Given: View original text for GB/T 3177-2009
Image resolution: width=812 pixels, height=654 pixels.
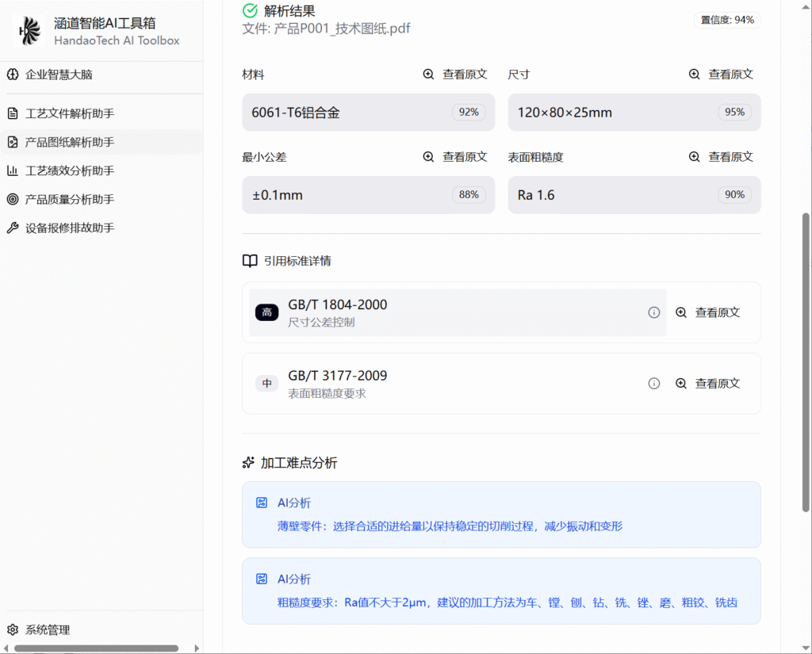Looking at the screenshot, I should pyautogui.click(x=716, y=384).
